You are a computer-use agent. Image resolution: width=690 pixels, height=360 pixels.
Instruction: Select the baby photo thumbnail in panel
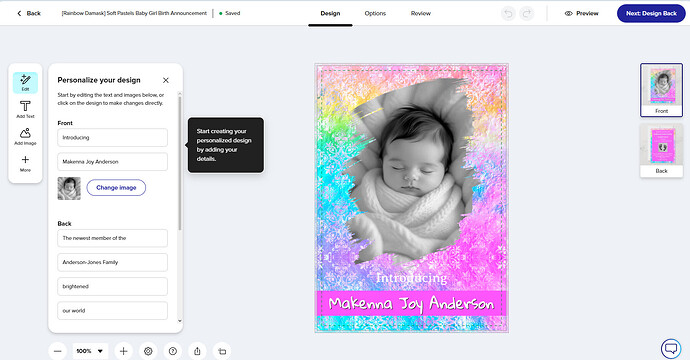[69, 188]
